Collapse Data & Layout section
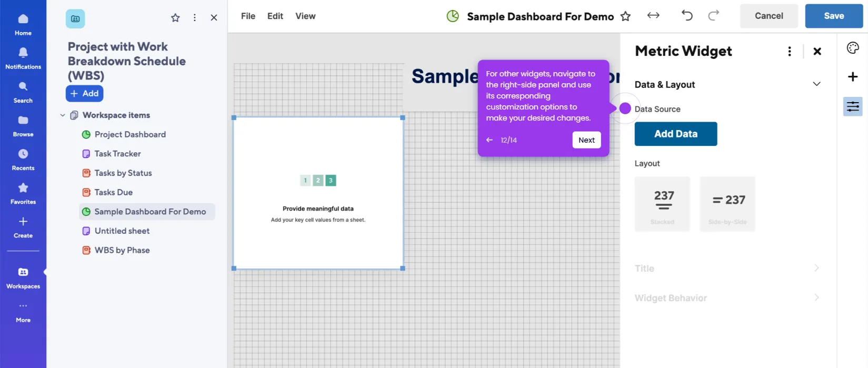Screen dimensions: 868x368 816,84
